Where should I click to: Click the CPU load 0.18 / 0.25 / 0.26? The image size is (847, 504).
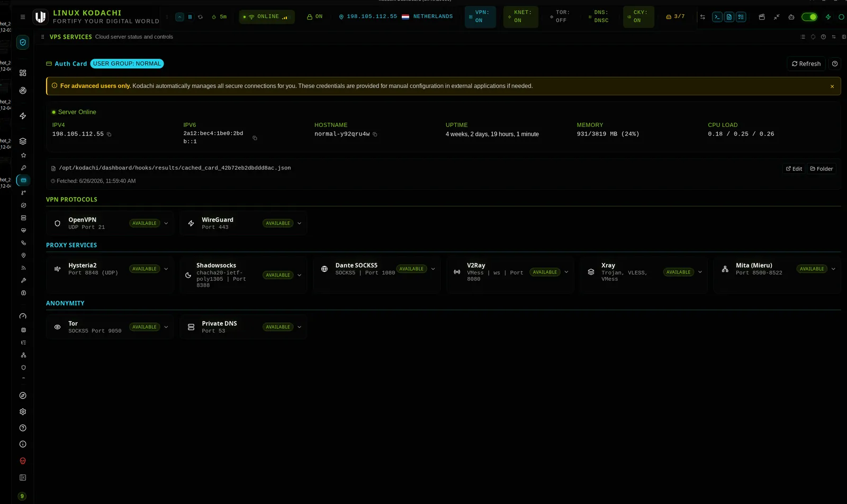[x=741, y=134]
